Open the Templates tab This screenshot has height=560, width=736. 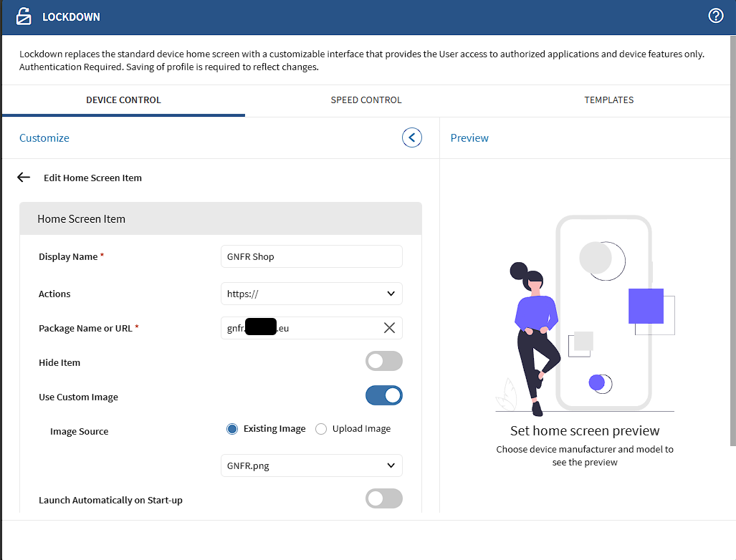pos(608,100)
